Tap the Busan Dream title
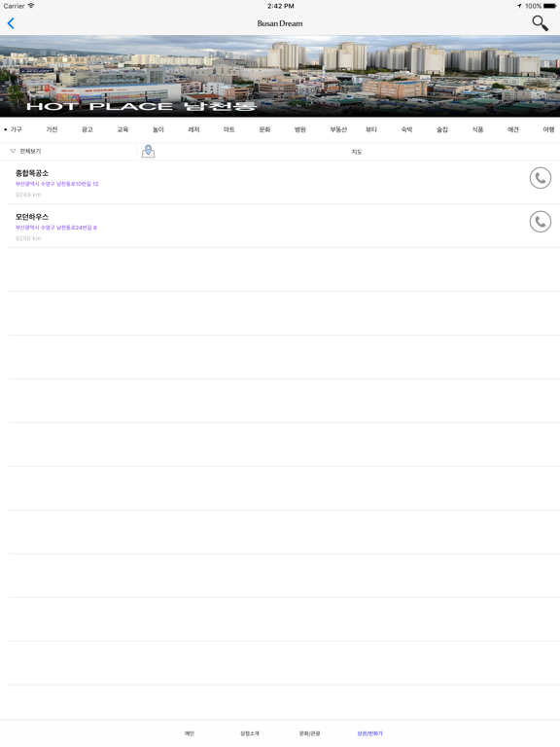Screen dimensions: 560x747 (x=280, y=23)
